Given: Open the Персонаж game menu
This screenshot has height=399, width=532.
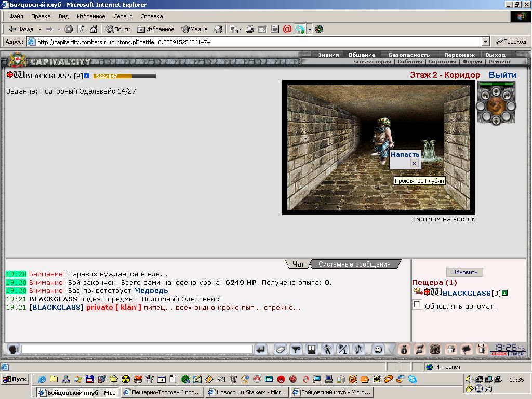Looking at the screenshot, I should 459,55.
